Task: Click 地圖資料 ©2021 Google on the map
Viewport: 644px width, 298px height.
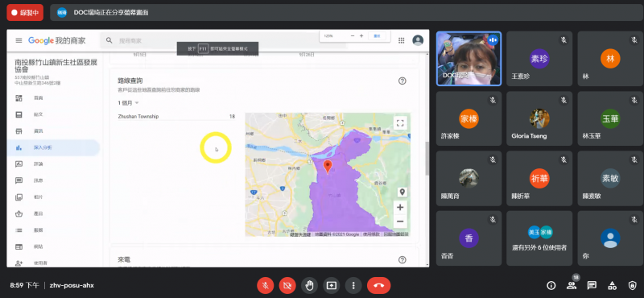Action: pyautogui.click(x=336, y=234)
